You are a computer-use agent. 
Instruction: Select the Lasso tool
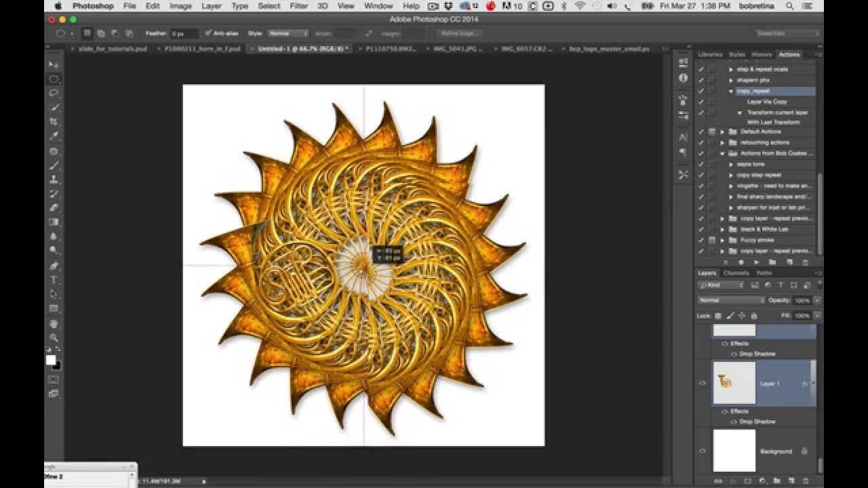click(x=54, y=94)
